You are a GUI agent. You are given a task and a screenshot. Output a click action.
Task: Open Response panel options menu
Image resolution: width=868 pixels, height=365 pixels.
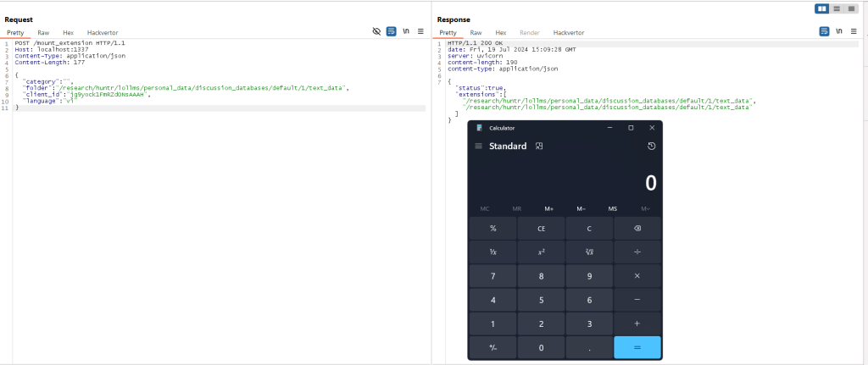853,31
